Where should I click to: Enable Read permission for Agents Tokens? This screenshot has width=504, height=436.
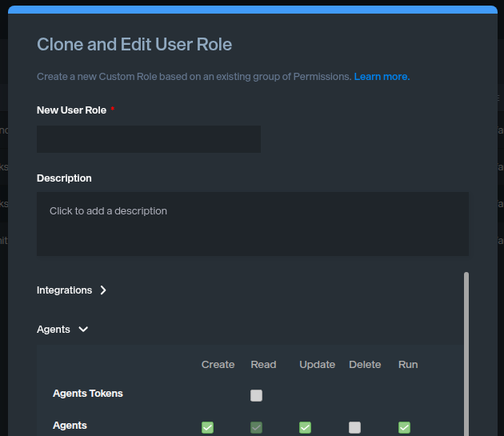tap(256, 395)
